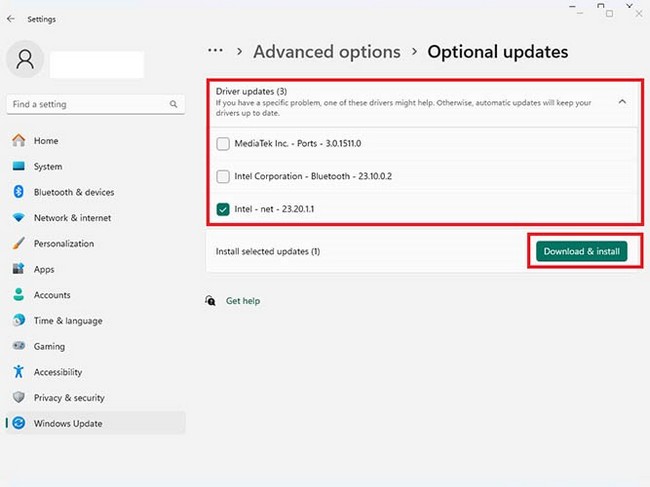
Task: Click the Apps icon in sidebar
Action: click(19, 269)
